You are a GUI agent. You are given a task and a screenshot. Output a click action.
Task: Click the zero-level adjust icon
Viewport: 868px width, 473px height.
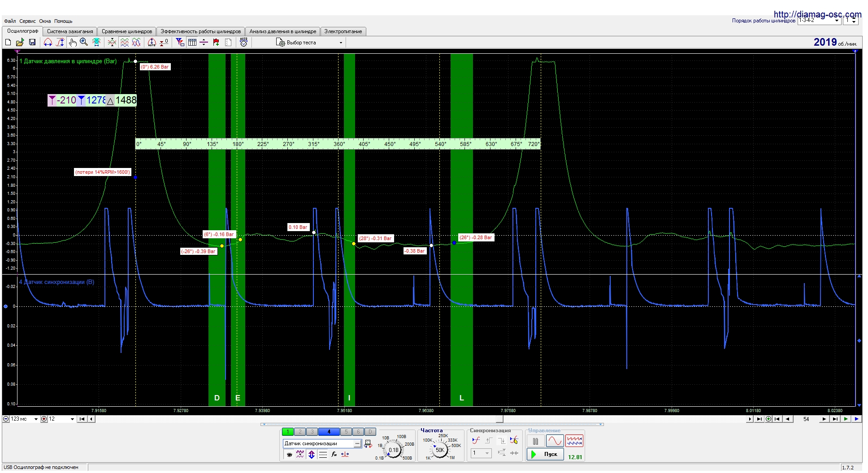[164, 42]
